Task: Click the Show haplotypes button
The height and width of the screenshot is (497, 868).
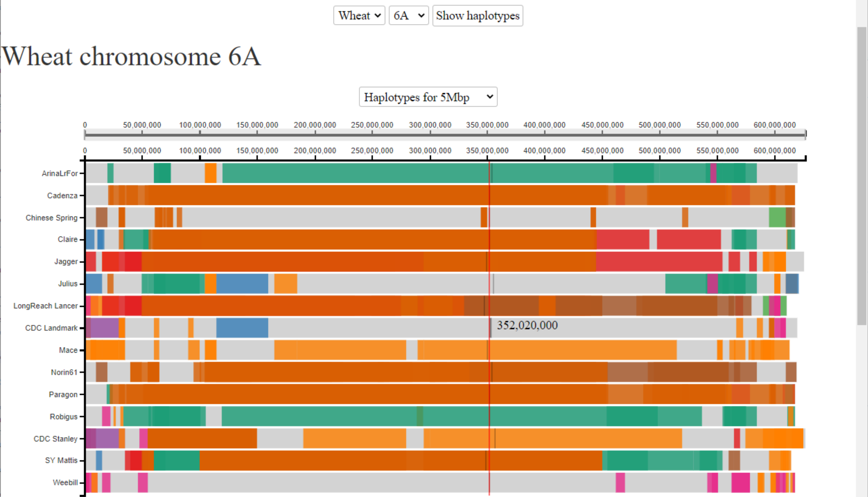Action: pyautogui.click(x=477, y=15)
